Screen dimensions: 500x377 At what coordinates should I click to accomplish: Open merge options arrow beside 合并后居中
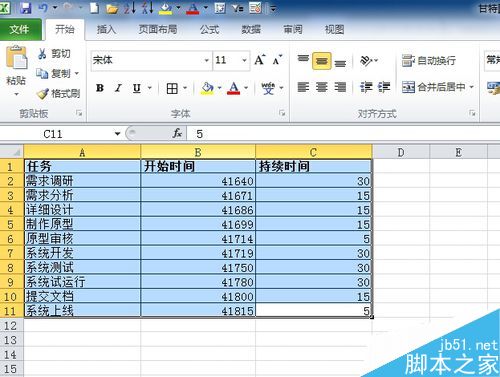click(x=471, y=87)
